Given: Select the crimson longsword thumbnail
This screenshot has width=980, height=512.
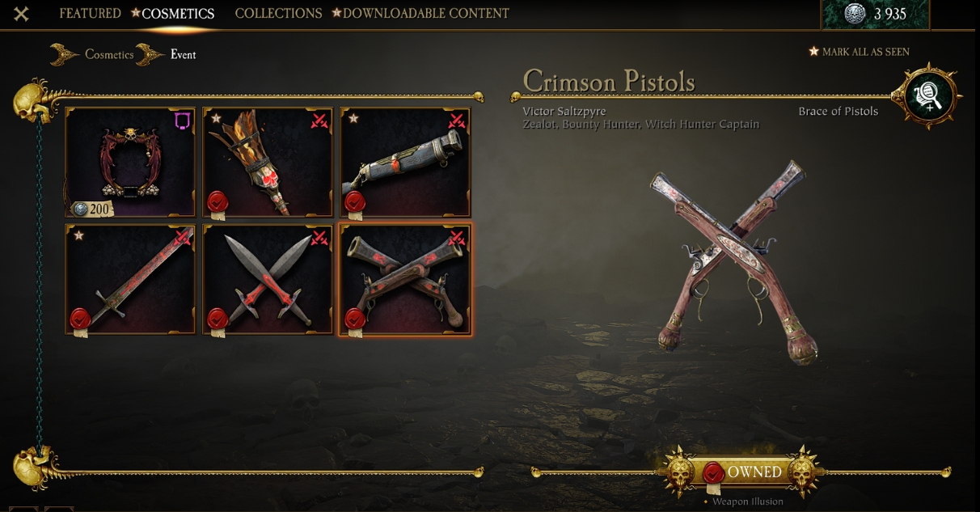Looking at the screenshot, I should point(130,279).
